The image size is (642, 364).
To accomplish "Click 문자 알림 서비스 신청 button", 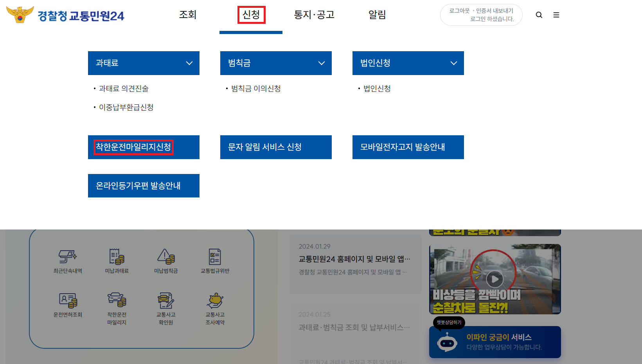I will tap(276, 147).
